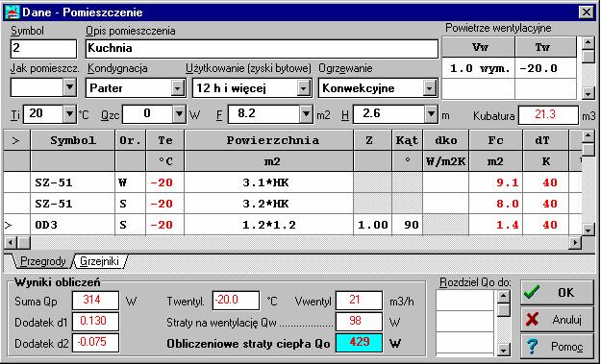The height and width of the screenshot is (364, 601).
Task: Click the Vwentyl field showing 21
Action: click(x=359, y=301)
